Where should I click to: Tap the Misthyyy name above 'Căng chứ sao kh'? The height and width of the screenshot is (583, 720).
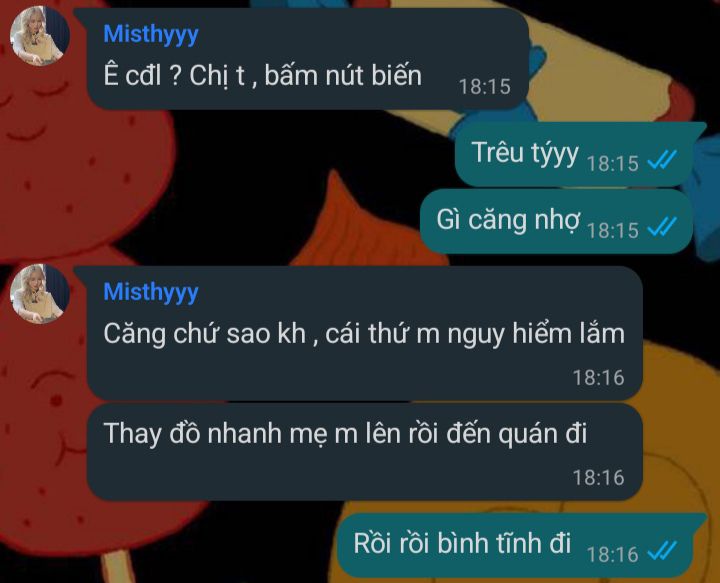151,292
